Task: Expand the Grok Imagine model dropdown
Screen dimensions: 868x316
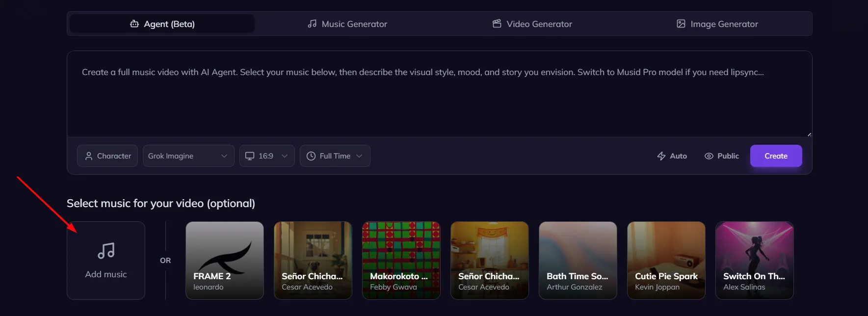Action: click(x=188, y=156)
